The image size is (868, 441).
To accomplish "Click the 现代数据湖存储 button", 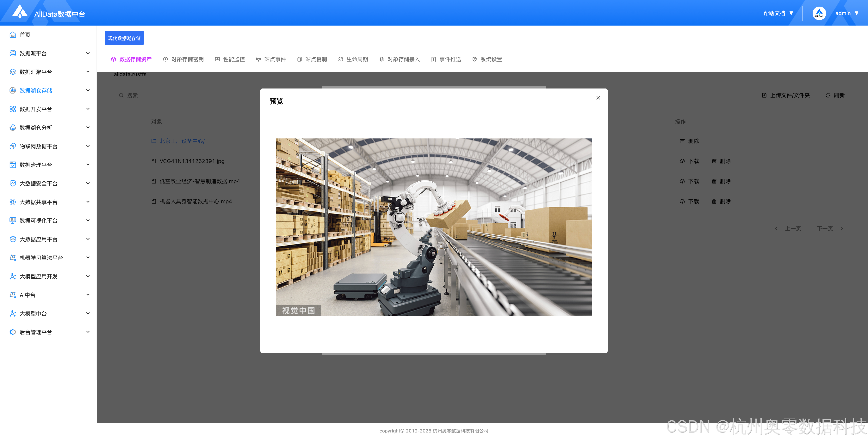I will [x=124, y=38].
